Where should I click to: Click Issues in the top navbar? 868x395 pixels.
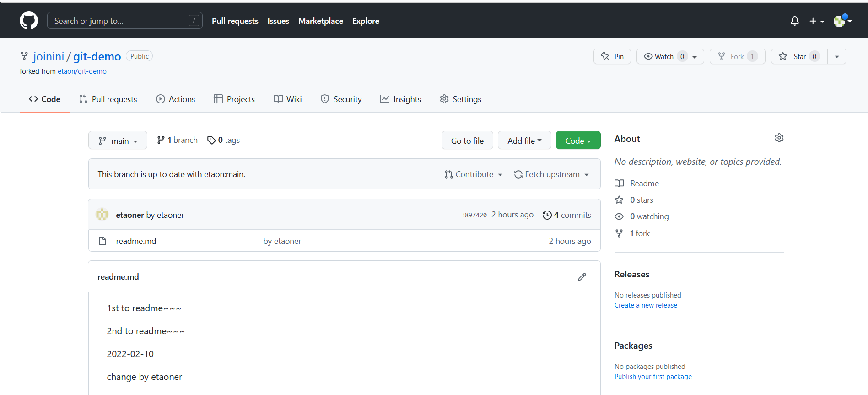tap(278, 21)
